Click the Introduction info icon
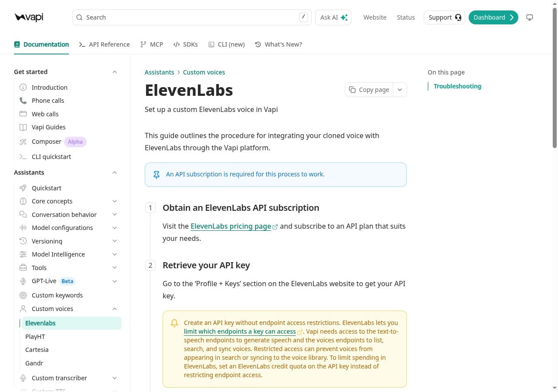The width and height of the screenshot is (558, 392). [23, 87]
